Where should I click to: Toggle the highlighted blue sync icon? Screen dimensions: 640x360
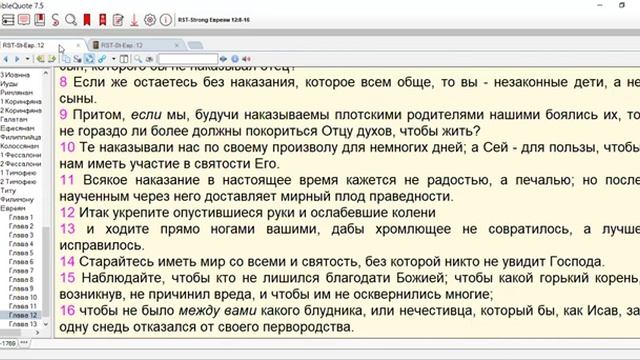tap(89, 59)
